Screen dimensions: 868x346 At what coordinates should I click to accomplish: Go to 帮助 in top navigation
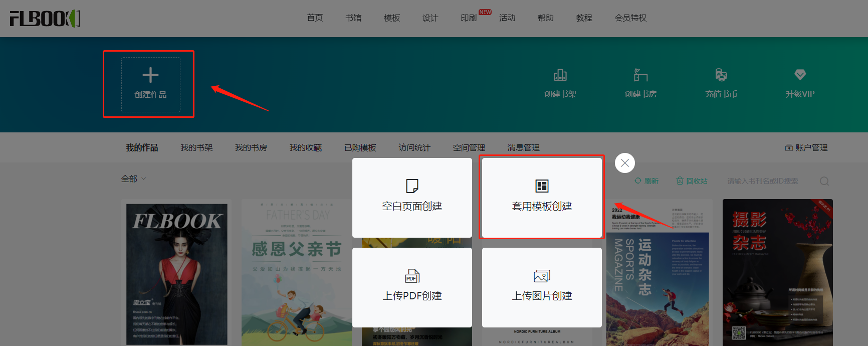coord(546,18)
